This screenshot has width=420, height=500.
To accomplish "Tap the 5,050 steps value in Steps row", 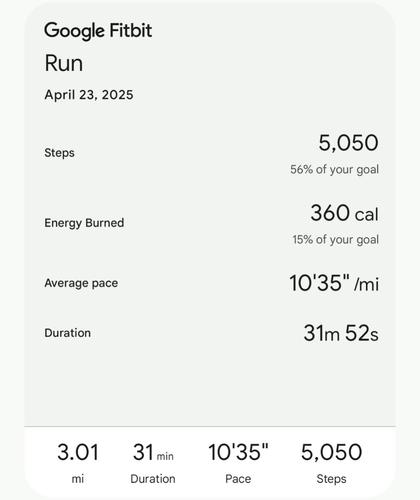I will pyautogui.click(x=348, y=143).
